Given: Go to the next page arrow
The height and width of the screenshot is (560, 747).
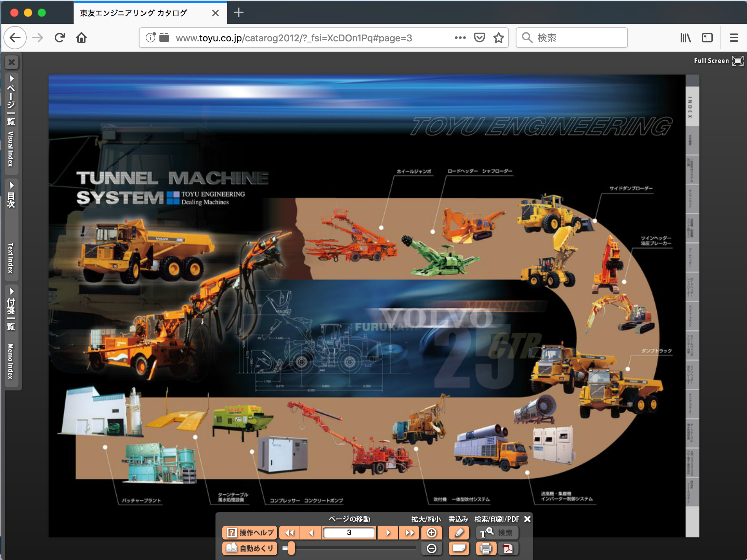Looking at the screenshot, I should [x=388, y=532].
